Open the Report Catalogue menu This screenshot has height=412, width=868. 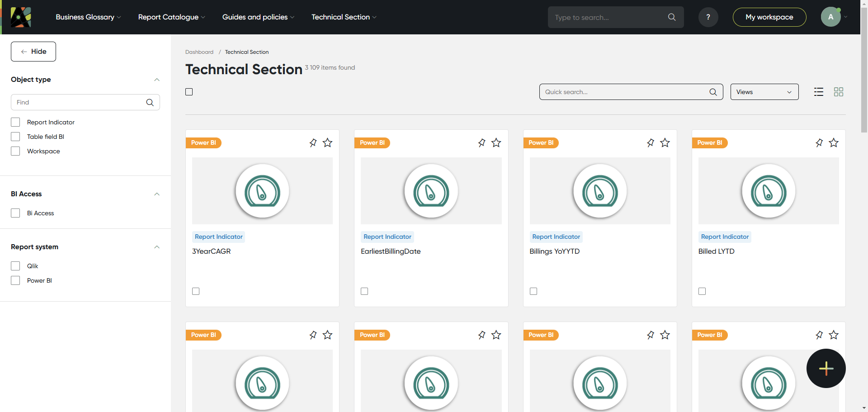171,17
